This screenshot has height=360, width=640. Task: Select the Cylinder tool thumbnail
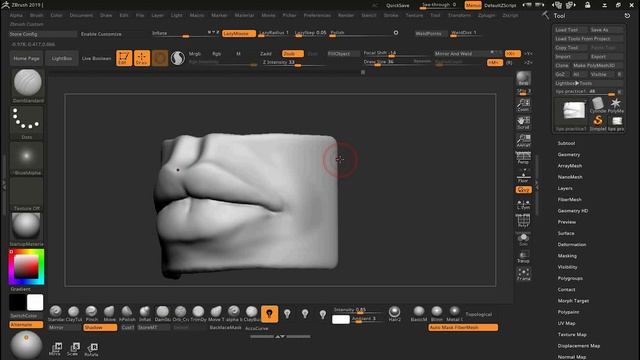point(598,105)
